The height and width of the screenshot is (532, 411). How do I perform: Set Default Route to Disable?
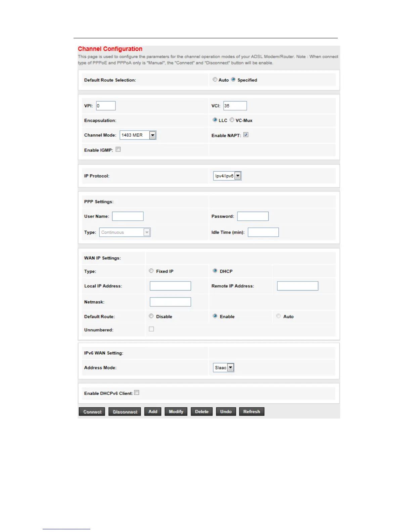151,316
